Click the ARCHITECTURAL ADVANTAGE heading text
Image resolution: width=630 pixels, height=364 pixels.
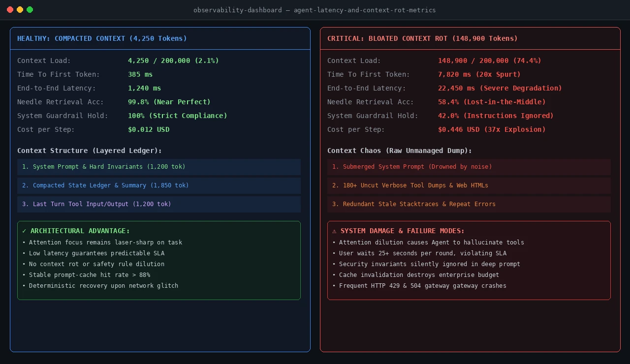80,231
